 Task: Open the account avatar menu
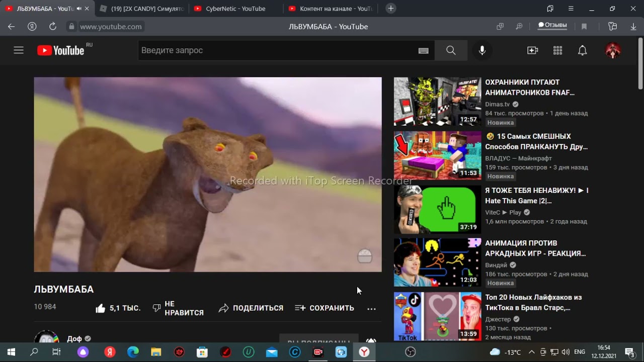(613, 50)
